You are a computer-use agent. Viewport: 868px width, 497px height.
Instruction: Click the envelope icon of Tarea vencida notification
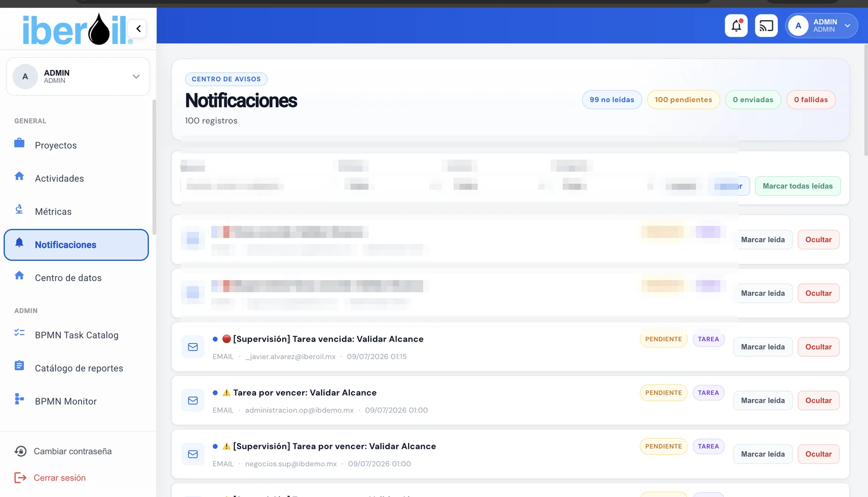click(193, 347)
